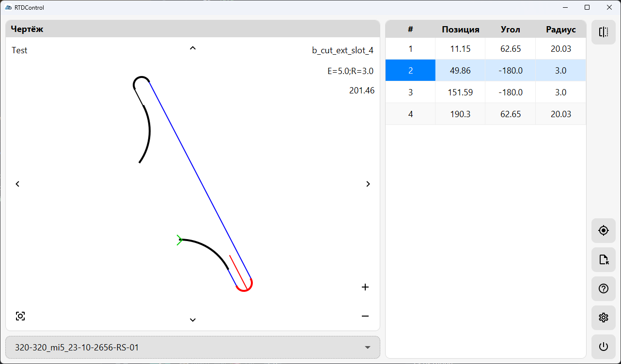
Task: Open the 320-320_mi5_23-10-2656-RS-01 dropdown
Action: pos(192,348)
